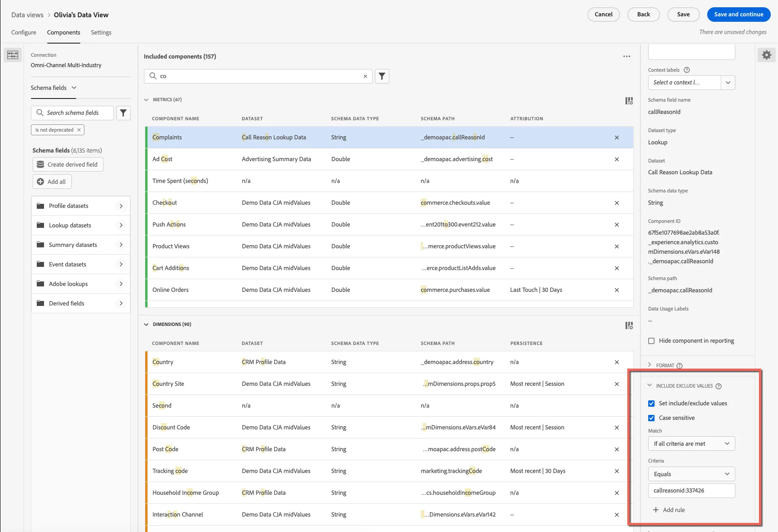
Task: Switch to the Configure tab
Action: 24,33
